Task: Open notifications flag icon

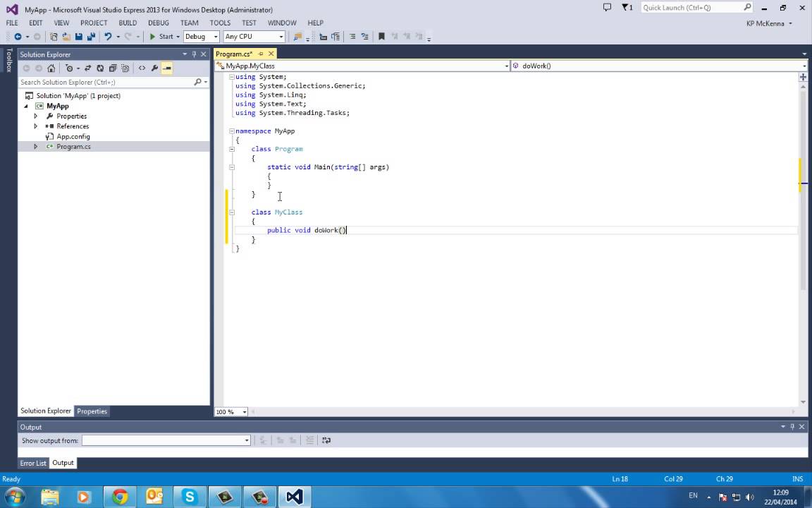Action: tap(627, 7)
